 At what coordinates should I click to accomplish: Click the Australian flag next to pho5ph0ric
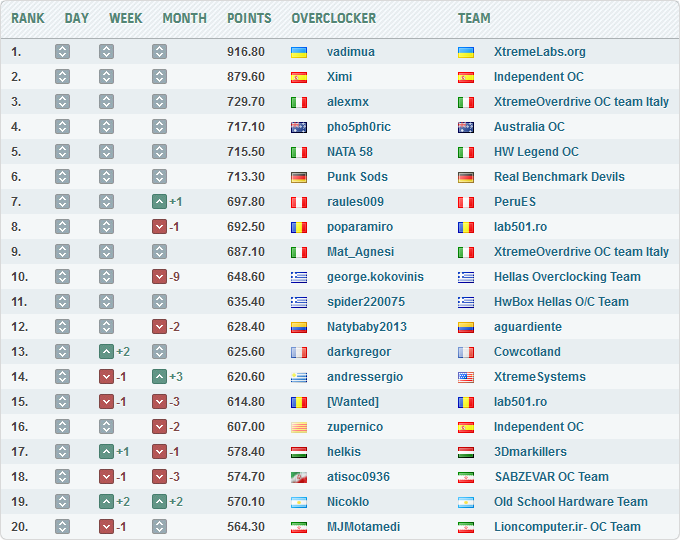point(298,127)
